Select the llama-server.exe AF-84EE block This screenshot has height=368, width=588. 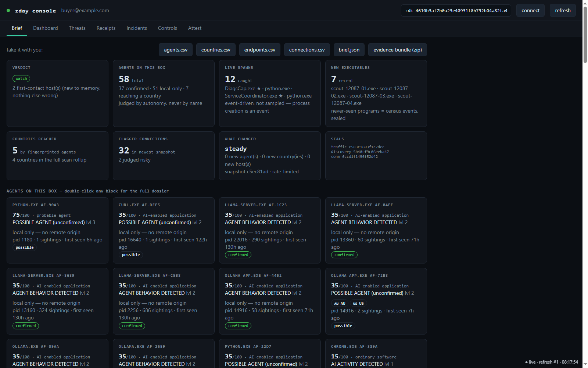click(x=376, y=230)
